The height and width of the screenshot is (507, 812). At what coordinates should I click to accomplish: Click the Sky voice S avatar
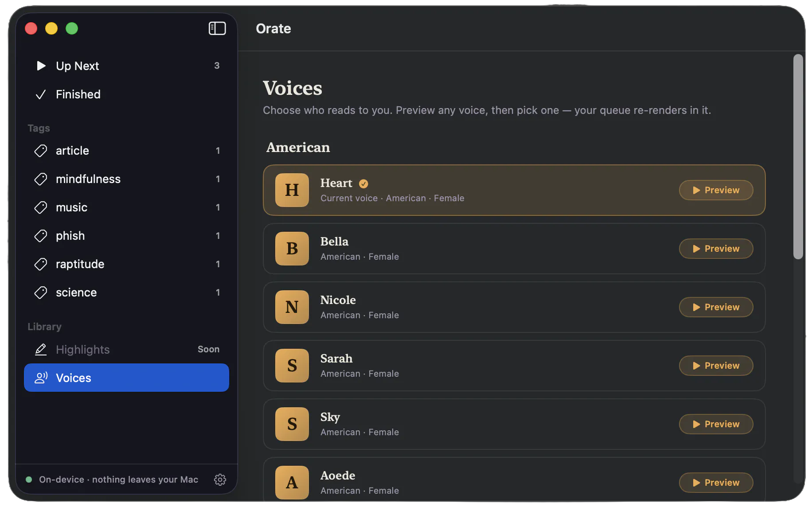(292, 424)
